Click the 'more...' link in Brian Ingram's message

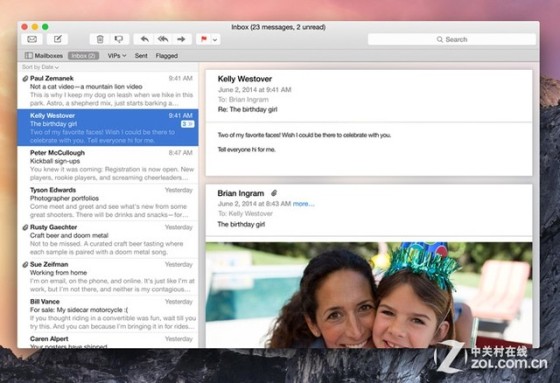coord(304,204)
